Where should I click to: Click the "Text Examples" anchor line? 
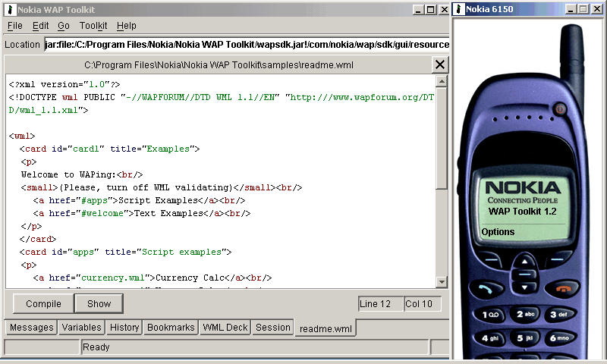point(142,213)
